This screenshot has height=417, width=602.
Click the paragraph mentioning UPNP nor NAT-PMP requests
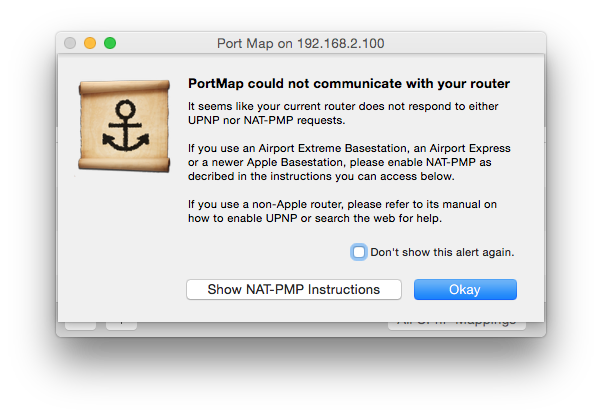pos(343,113)
